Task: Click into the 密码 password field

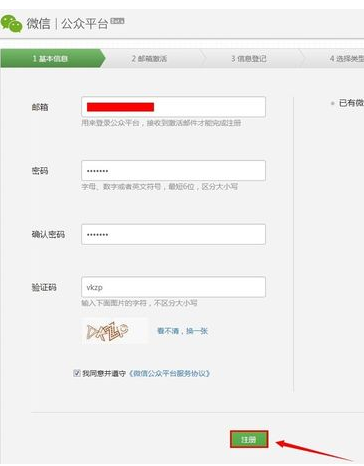Action: pos(173,171)
